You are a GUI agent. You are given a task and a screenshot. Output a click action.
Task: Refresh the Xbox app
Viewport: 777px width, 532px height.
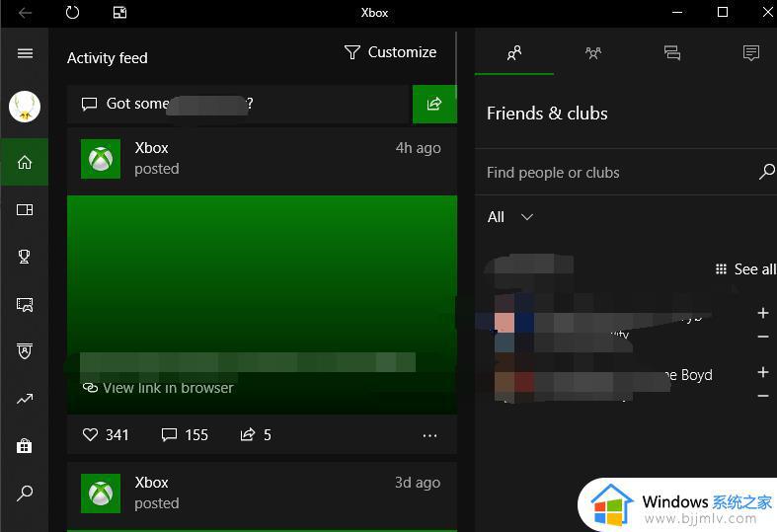(x=72, y=13)
